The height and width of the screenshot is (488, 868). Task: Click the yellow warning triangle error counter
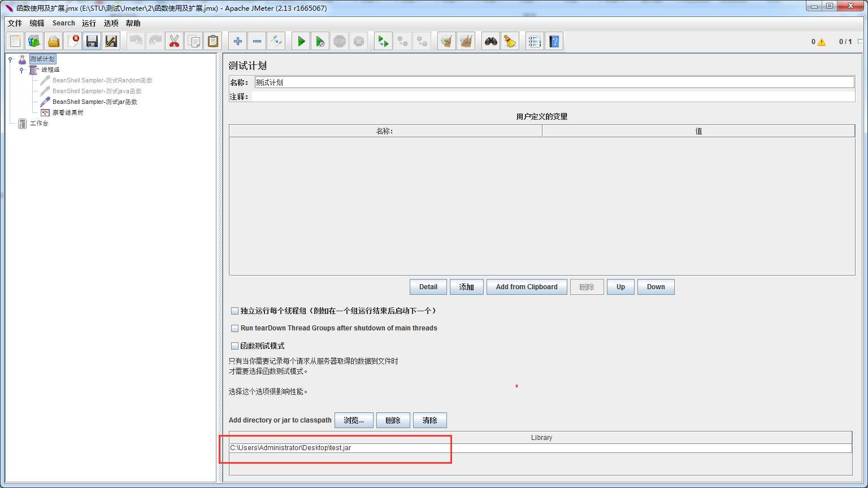point(822,42)
